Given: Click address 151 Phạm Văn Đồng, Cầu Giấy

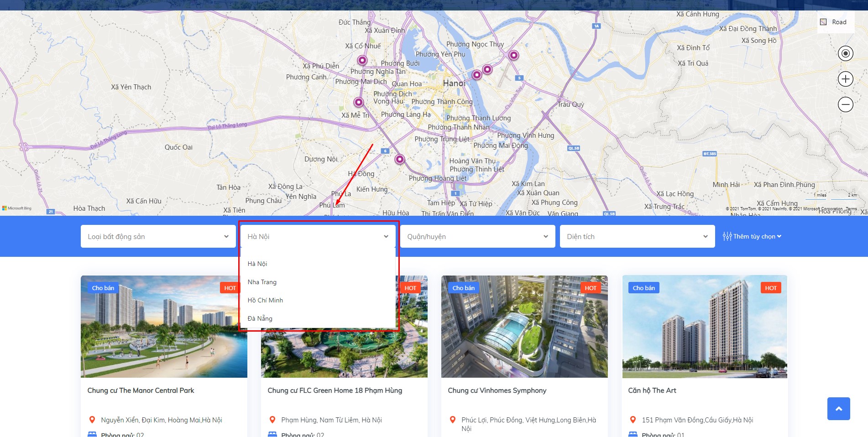Looking at the screenshot, I should coord(697,420).
